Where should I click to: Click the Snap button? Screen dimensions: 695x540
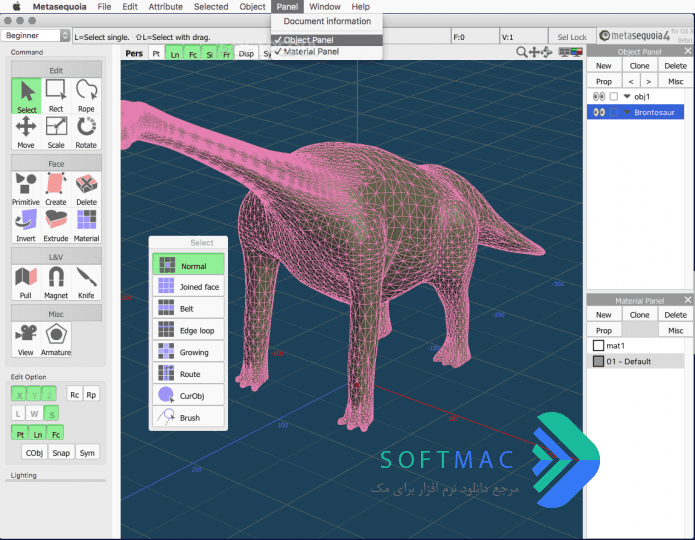tap(61, 453)
